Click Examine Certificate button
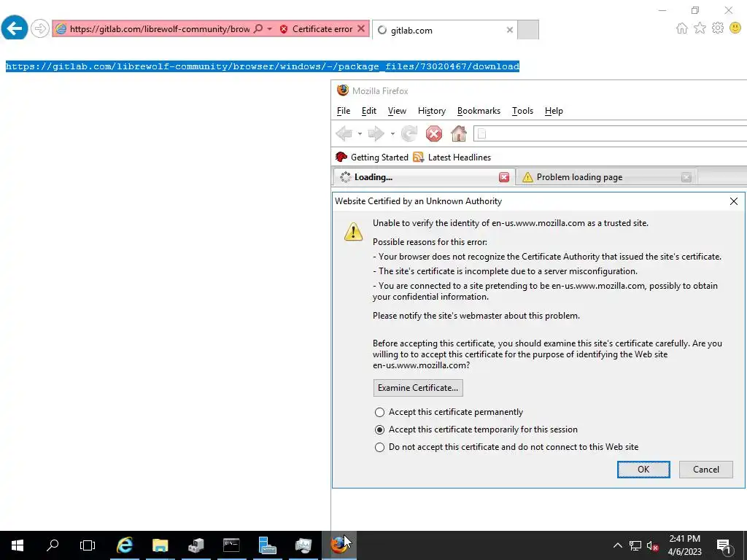The image size is (747, 560). click(x=418, y=388)
